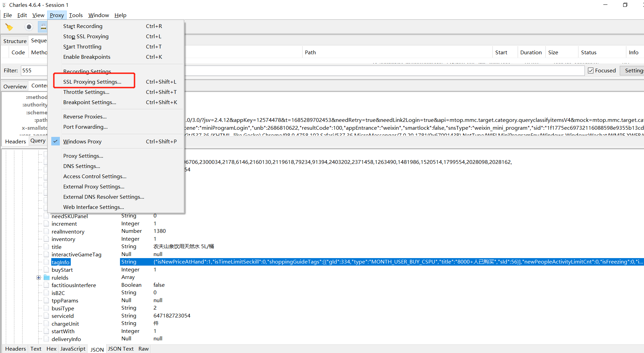Viewport: 644px width, 353px height.
Task: Open the Tools menu
Action: (x=76, y=15)
